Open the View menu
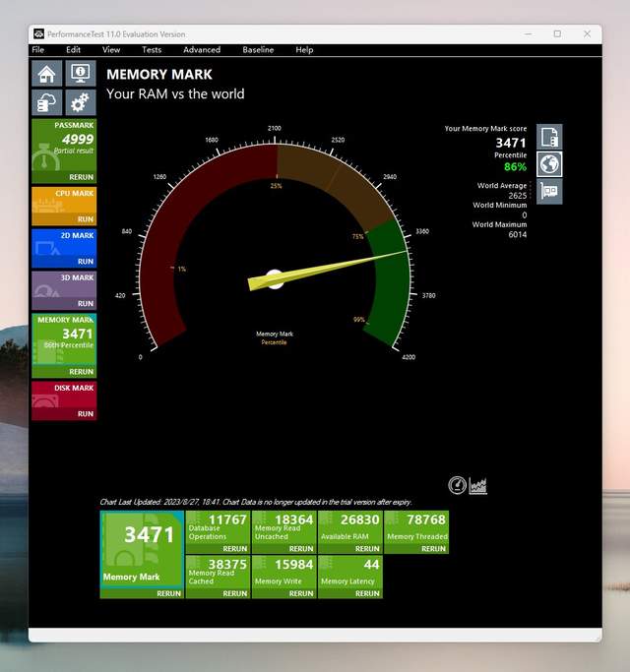 [111, 50]
